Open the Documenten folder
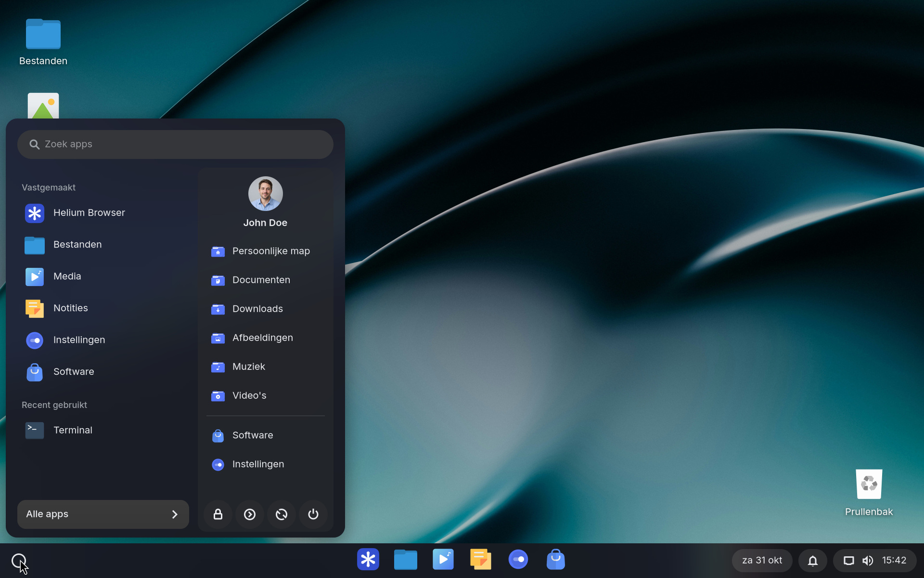This screenshot has width=924, height=578. tap(266, 280)
